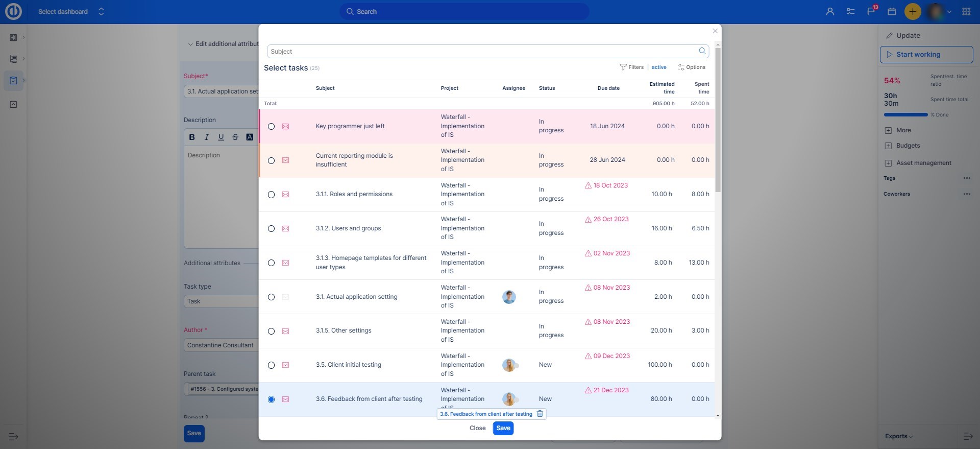
Task: Select radio for 3.1.2. Users and groups
Action: pyautogui.click(x=271, y=229)
